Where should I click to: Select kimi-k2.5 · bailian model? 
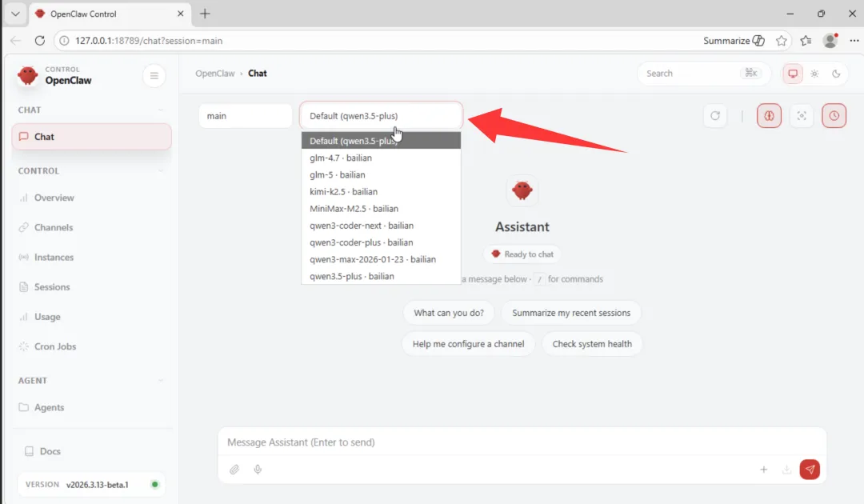(x=381, y=192)
